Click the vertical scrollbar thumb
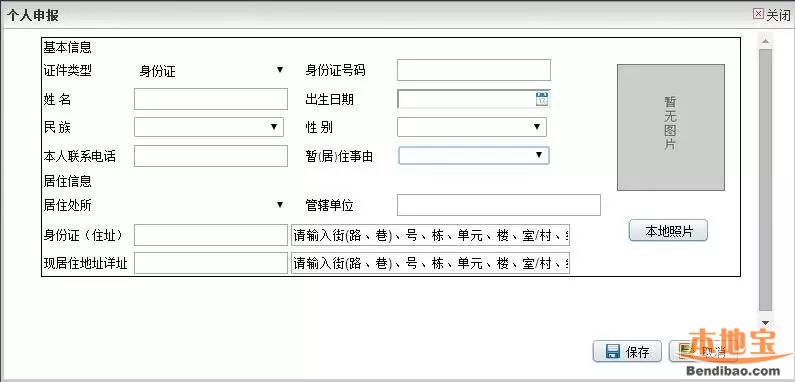The height and width of the screenshot is (382, 795). 766,180
